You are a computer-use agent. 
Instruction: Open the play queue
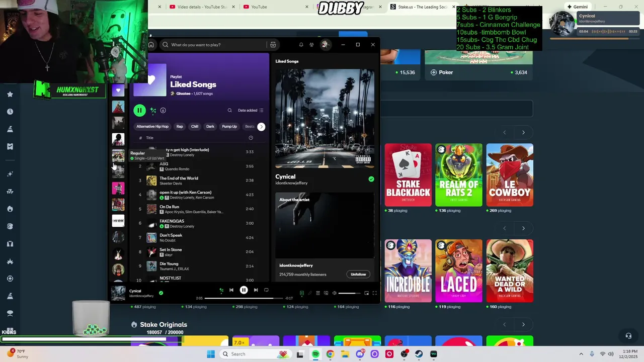[318, 293]
